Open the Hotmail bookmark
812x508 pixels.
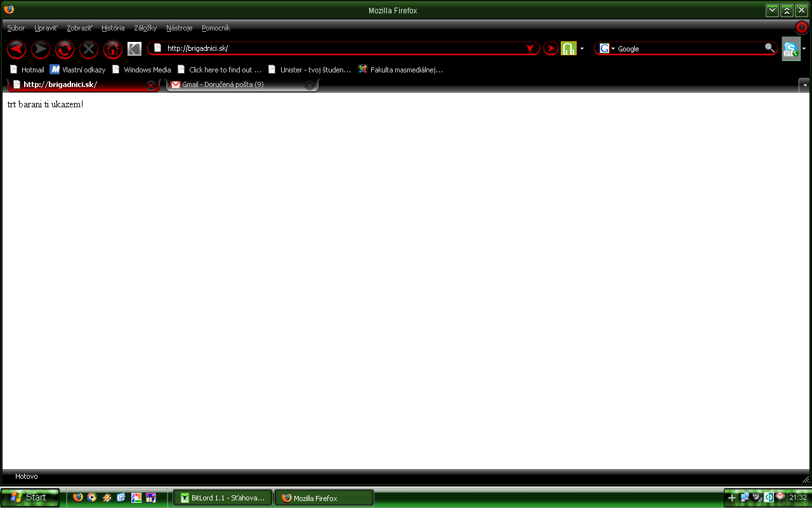pos(27,70)
